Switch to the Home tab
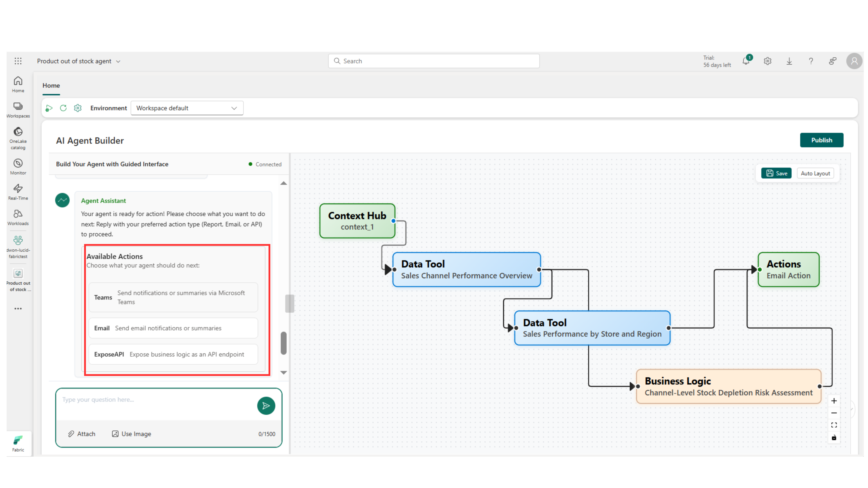This screenshot has height=488, width=868. (x=51, y=86)
